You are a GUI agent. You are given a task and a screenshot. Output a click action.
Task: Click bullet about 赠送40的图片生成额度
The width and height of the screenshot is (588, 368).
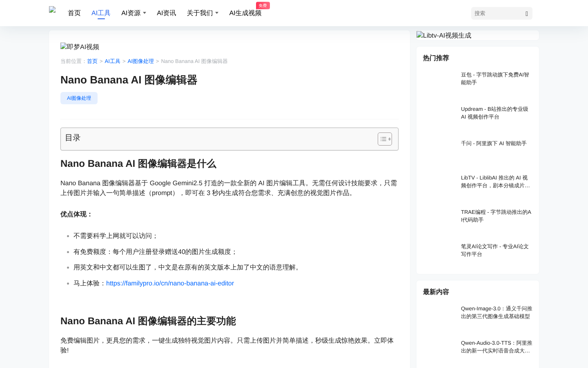pyautogui.click(x=155, y=252)
